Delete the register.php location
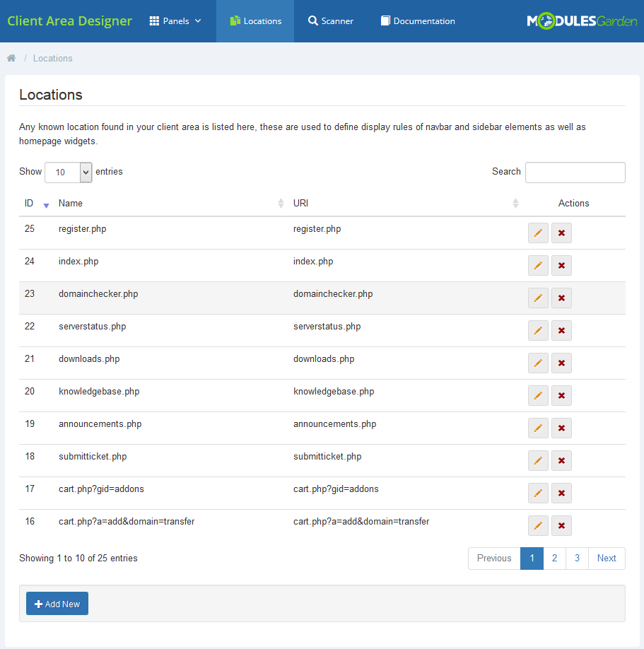The image size is (644, 649). click(x=561, y=233)
